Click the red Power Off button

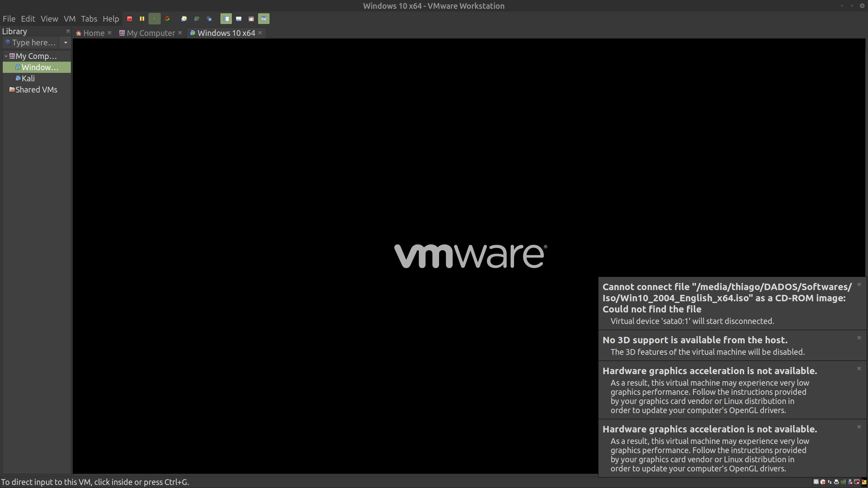point(129,19)
